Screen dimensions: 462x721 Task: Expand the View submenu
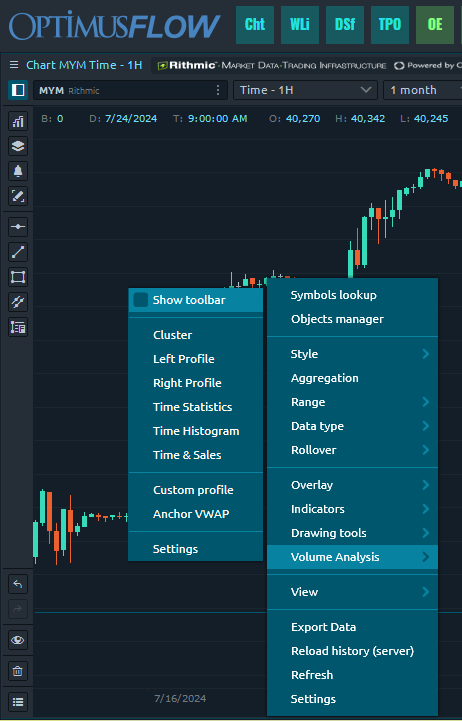coord(353,592)
